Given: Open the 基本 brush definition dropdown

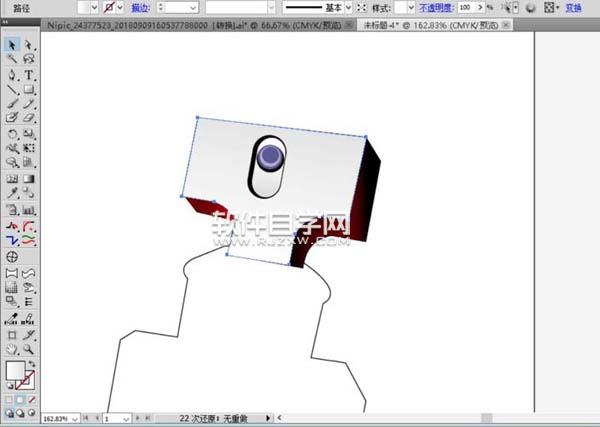Looking at the screenshot, I should (348, 7).
